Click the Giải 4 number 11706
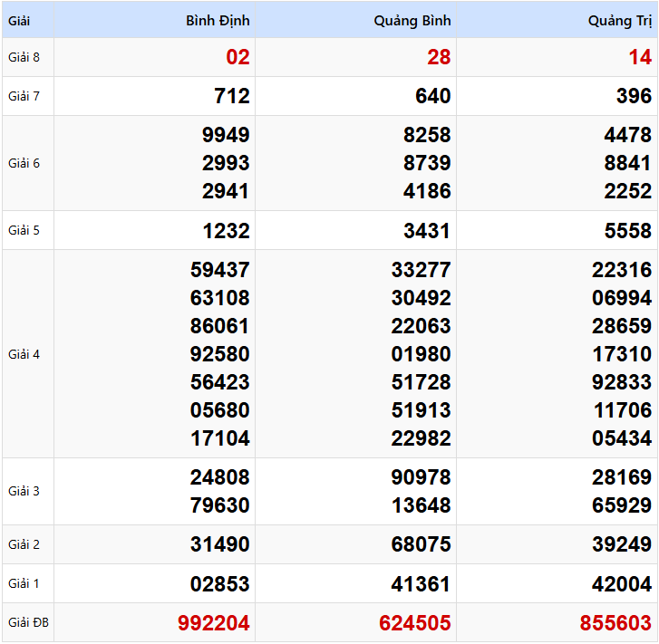 tap(623, 410)
